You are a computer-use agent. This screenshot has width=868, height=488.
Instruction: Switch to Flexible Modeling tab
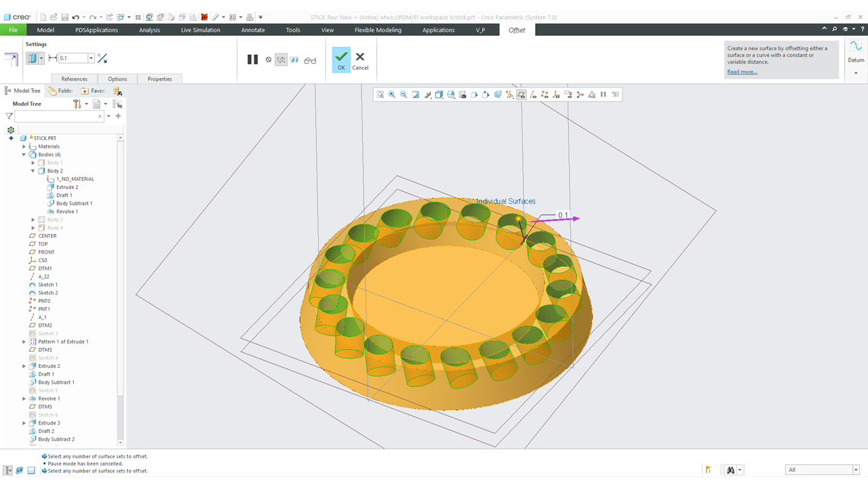click(x=378, y=30)
